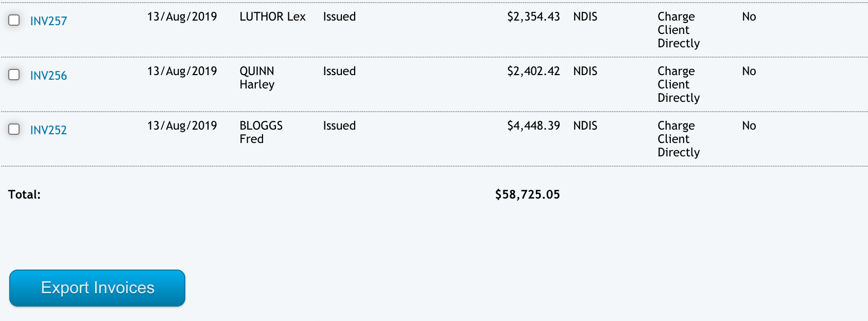868x321 pixels.
Task: Click Charge Client Directly in INV252 row
Action: pyautogui.click(x=678, y=139)
